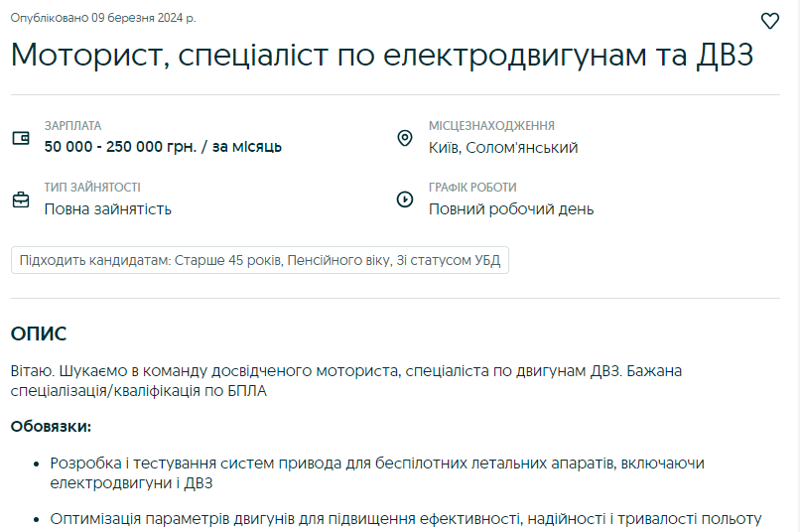Screen dimensions: 800x532
Task: Click the briefcase icon beside employment type
Action: click(21, 199)
